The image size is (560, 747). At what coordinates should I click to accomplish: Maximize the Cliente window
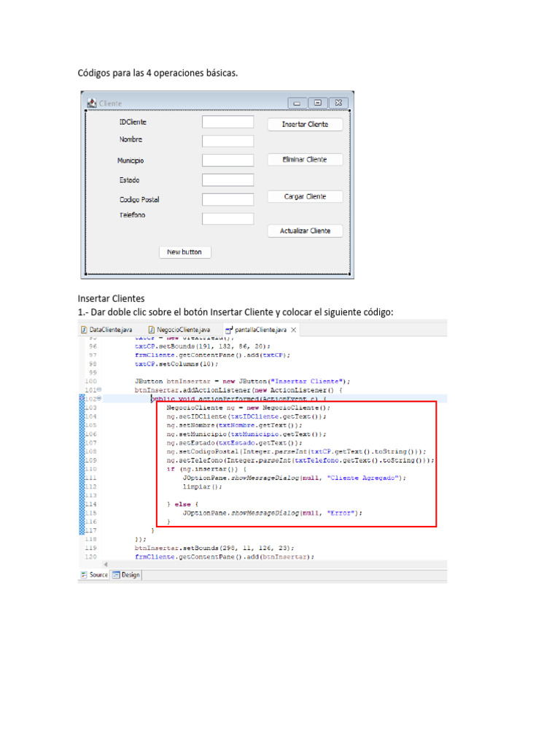(318, 103)
